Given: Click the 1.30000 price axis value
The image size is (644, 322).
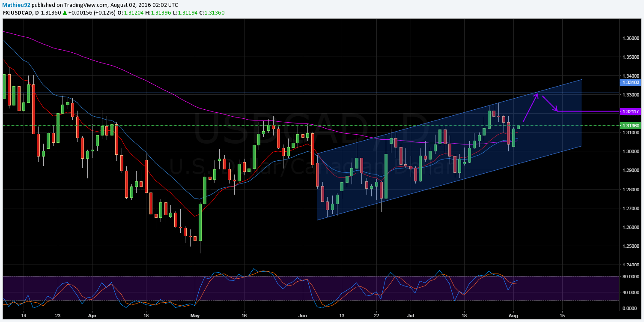Looking at the screenshot, I should (x=631, y=152).
